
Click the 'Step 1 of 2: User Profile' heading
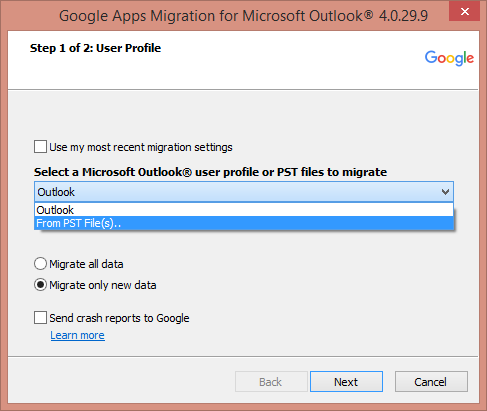tap(95, 48)
